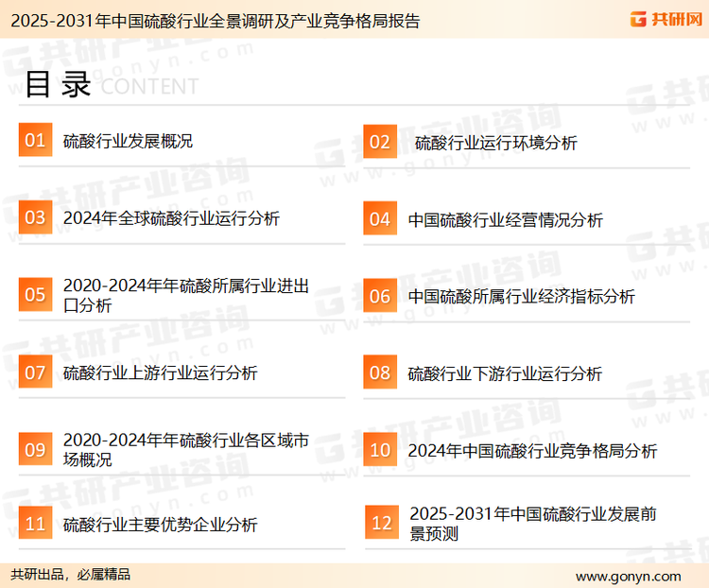Screen dimensions: 709x588
Task: Click the slogan 共研出品，必属精品 in footer
Action: (x=71, y=575)
